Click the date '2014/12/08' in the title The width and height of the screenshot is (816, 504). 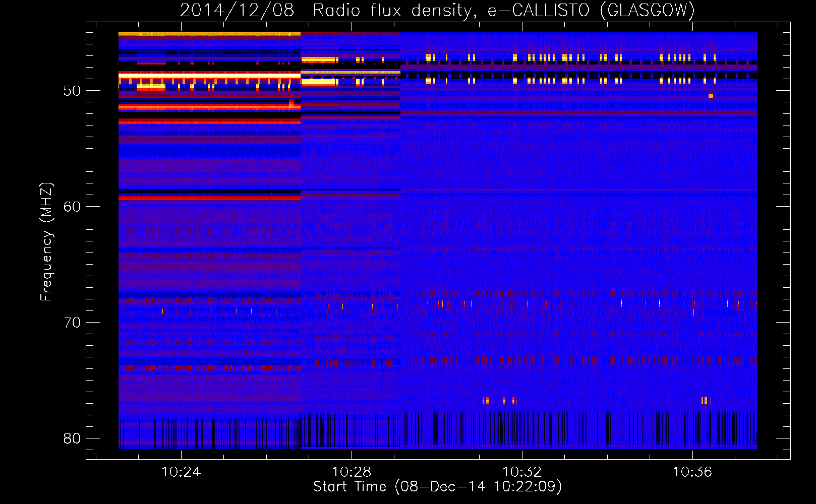pos(237,10)
